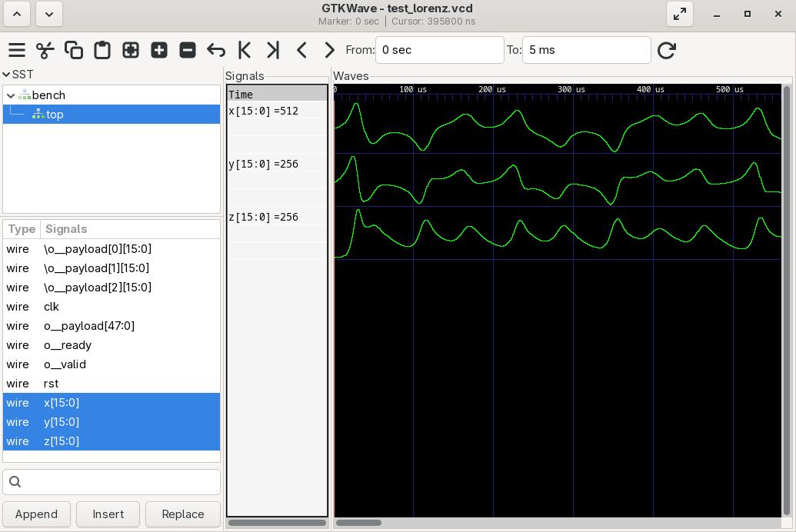The image size is (796, 532).
Task: Zoom out with the minus icon
Action: [x=188, y=50]
